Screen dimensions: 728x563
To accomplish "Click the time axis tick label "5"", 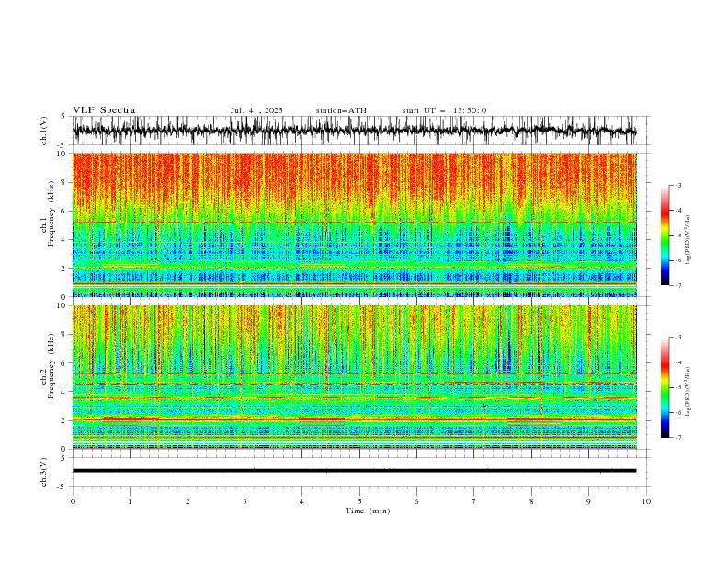I will click(359, 501).
